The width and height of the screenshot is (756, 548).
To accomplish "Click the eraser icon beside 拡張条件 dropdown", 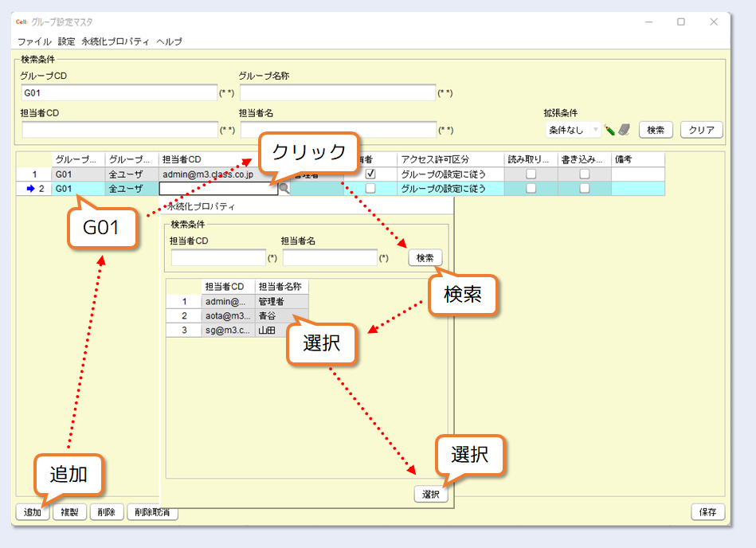I will 624,130.
